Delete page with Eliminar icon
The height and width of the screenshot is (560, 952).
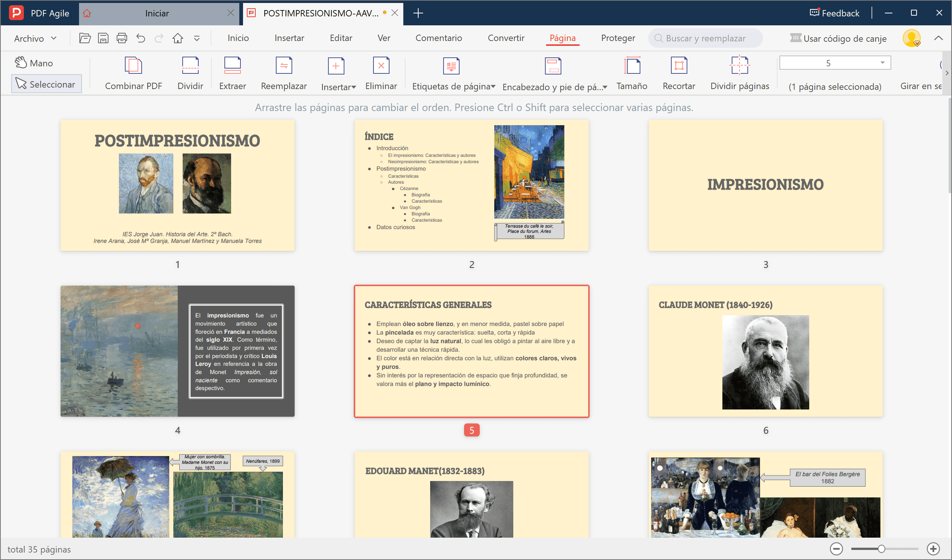click(381, 66)
